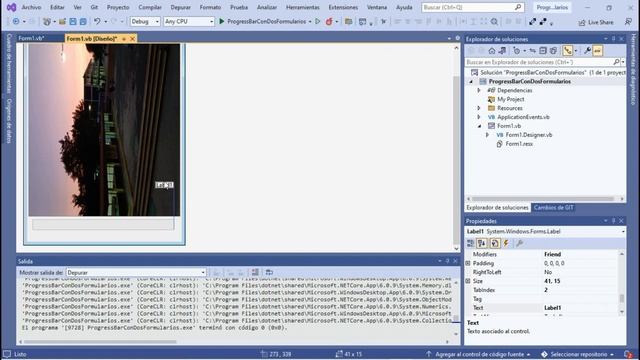640x360 pixels.
Task: Open Cuadro de herramientas side panel
Action: [x=9, y=63]
